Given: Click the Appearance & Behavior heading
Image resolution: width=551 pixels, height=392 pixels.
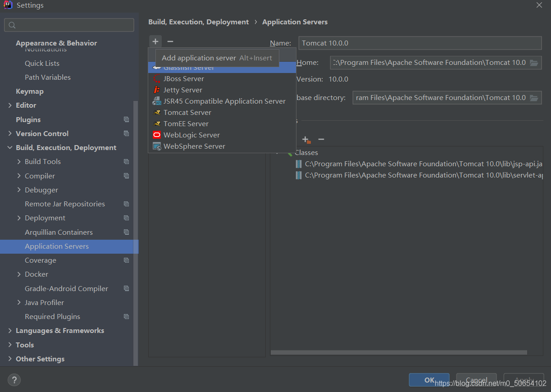Looking at the screenshot, I should coord(56,43).
